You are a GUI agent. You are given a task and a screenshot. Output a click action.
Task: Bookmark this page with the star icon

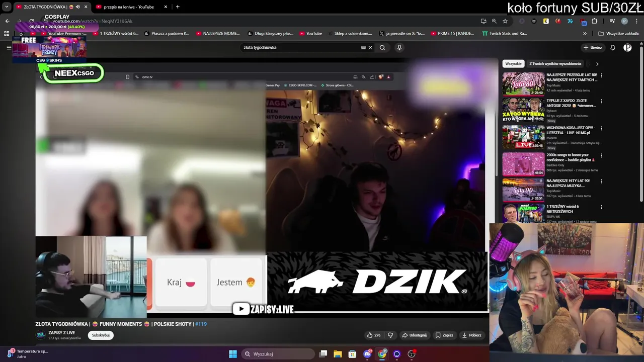pyautogui.click(x=505, y=21)
